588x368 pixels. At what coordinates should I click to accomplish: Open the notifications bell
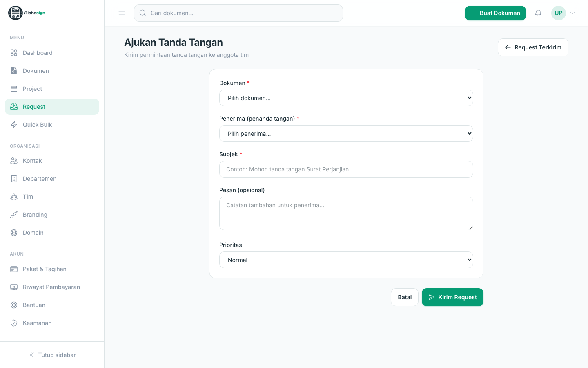(538, 13)
